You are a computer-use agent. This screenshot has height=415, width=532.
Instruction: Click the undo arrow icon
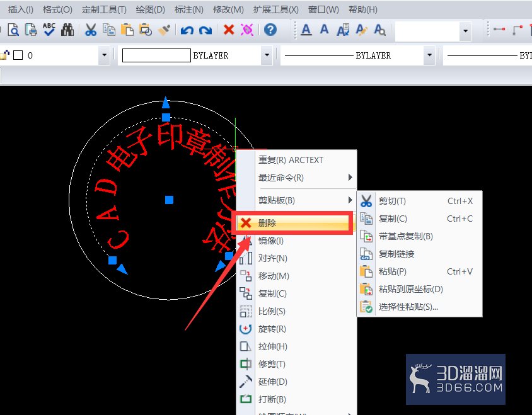[x=187, y=30]
